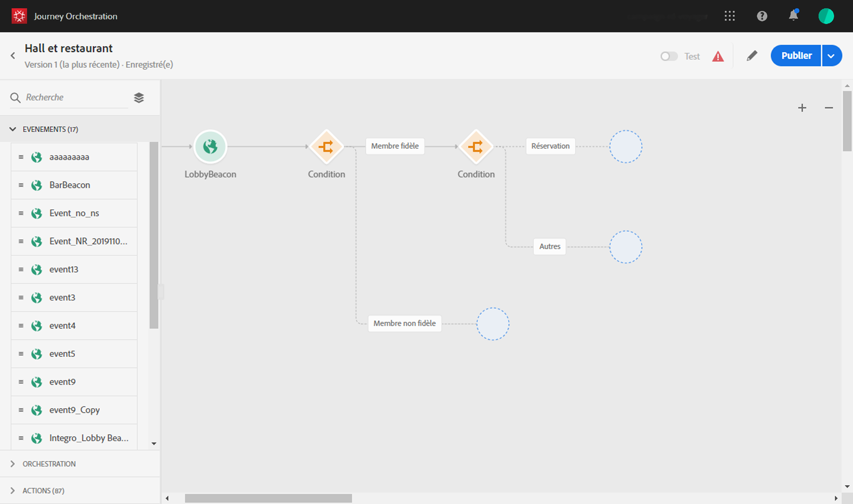Screen dimensions: 853x504
Task: Zoom in with the plus icon
Action: tap(802, 108)
